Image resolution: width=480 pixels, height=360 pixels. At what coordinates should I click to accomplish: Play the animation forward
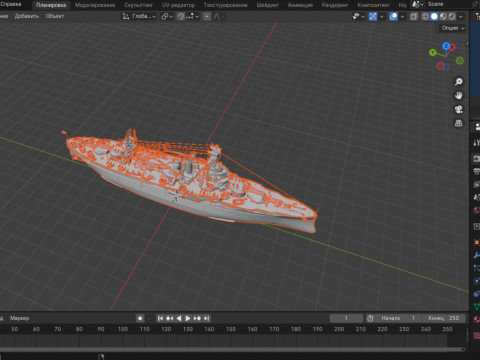pyautogui.click(x=188, y=318)
